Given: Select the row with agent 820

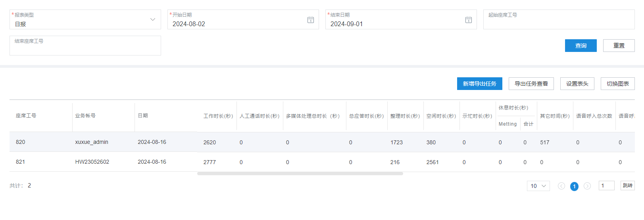Looking at the screenshot, I should (x=322, y=142).
